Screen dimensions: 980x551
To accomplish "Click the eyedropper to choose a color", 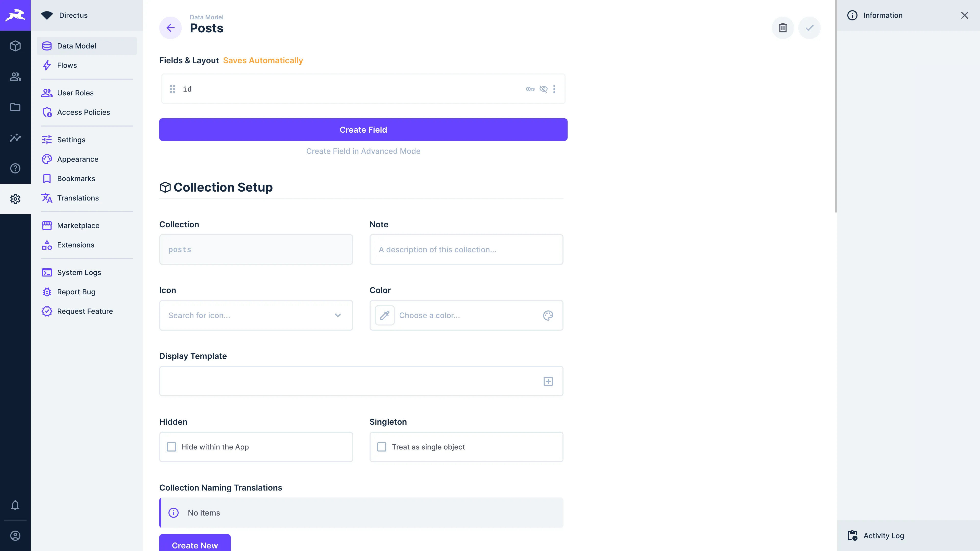I will tap(385, 315).
